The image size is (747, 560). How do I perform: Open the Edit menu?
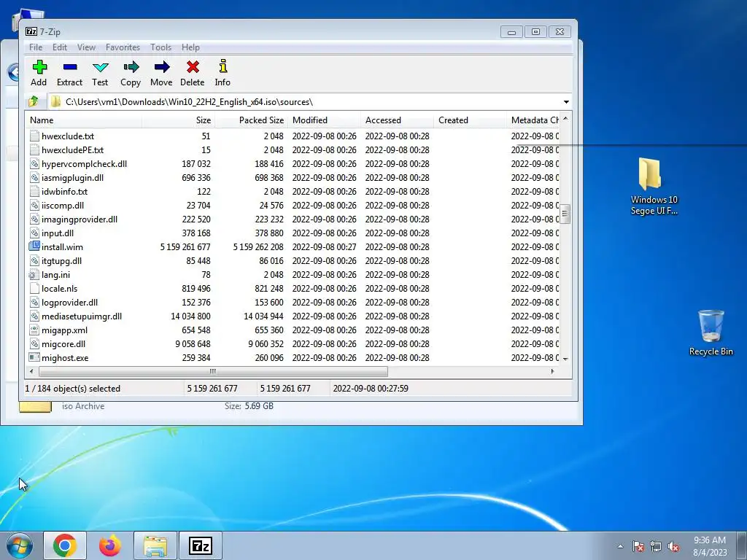(60, 47)
